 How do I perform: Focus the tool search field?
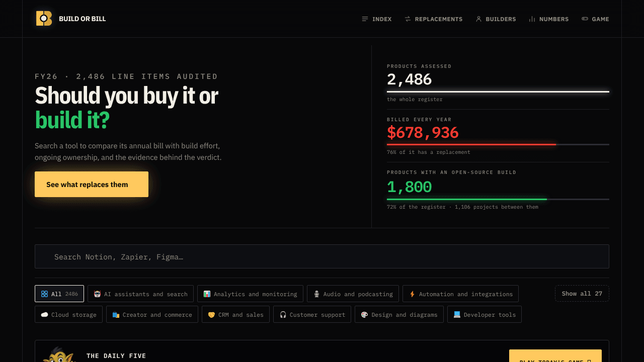pyautogui.click(x=322, y=256)
